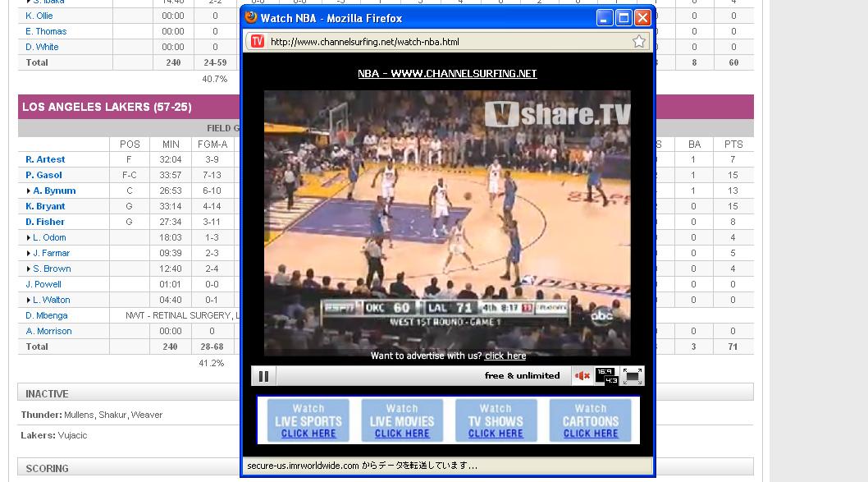Click the TV site icon in address bar
868x482 pixels.
click(258, 42)
